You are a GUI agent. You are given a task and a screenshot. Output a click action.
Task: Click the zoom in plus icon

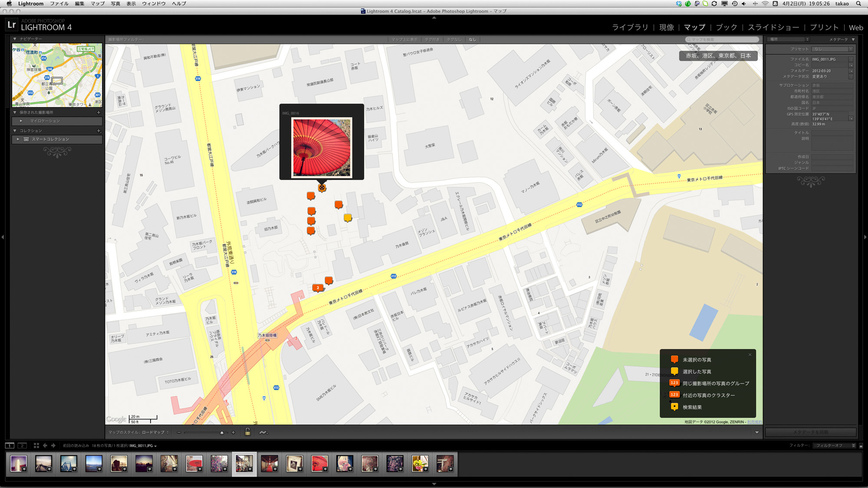(233, 432)
